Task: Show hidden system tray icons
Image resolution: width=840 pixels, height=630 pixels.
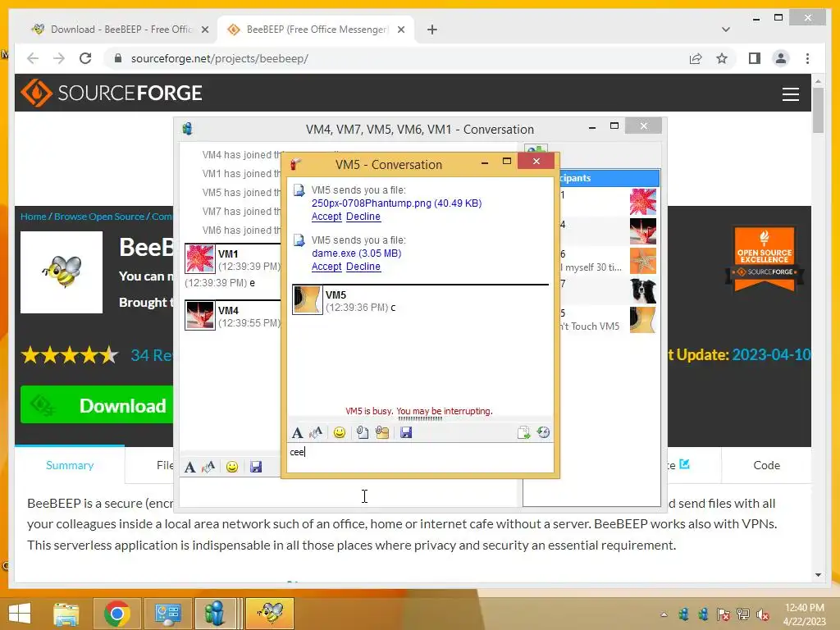Action: [664, 614]
